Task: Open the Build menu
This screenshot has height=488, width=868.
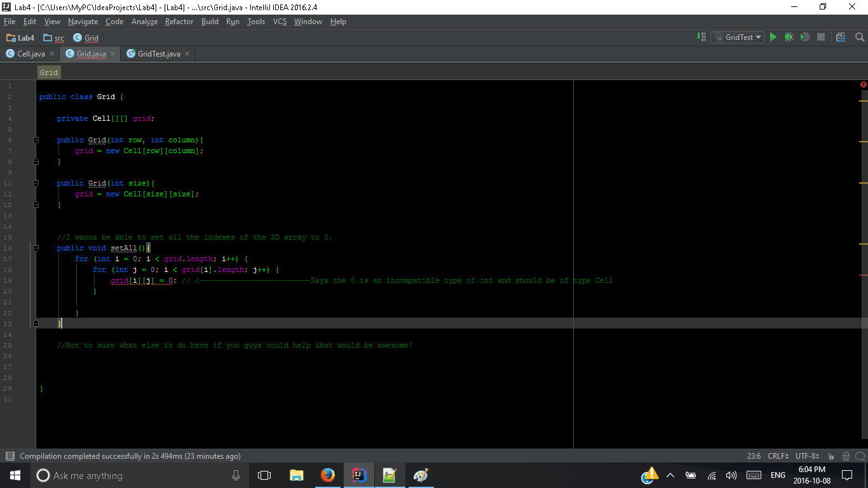Action: click(x=210, y=22)
